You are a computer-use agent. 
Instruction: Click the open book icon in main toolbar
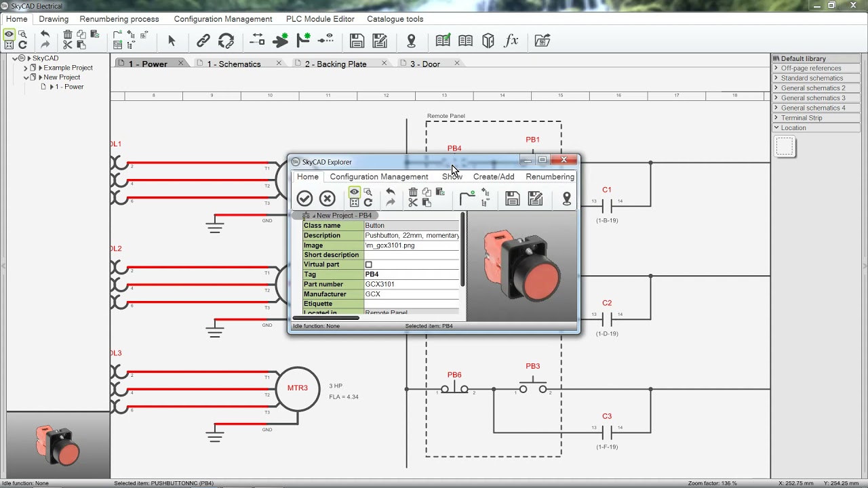pos(465,41)
